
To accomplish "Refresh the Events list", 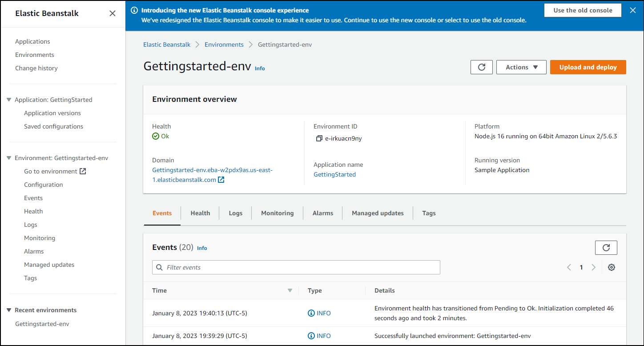I will [x=606, y=248].
